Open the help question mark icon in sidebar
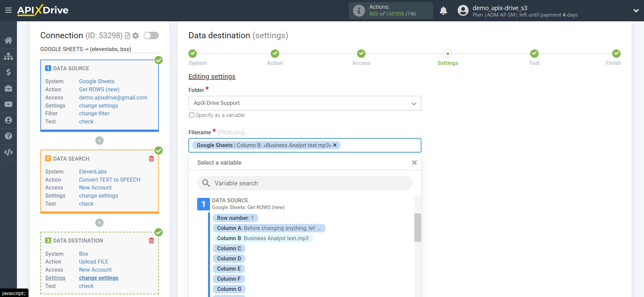The height and width of the screenshot is (297, 644). click(x=8, y=136)
